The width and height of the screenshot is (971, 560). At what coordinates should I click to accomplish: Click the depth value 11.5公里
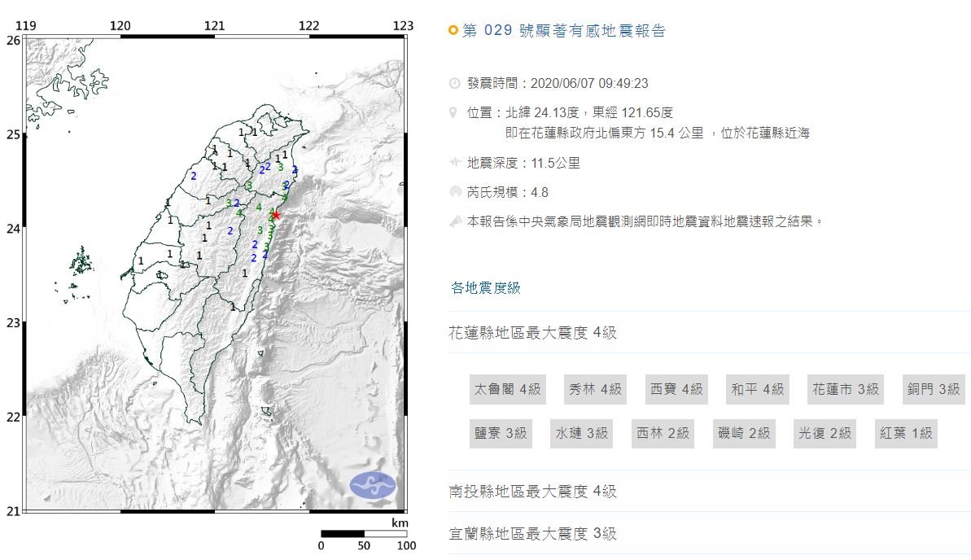555,163
